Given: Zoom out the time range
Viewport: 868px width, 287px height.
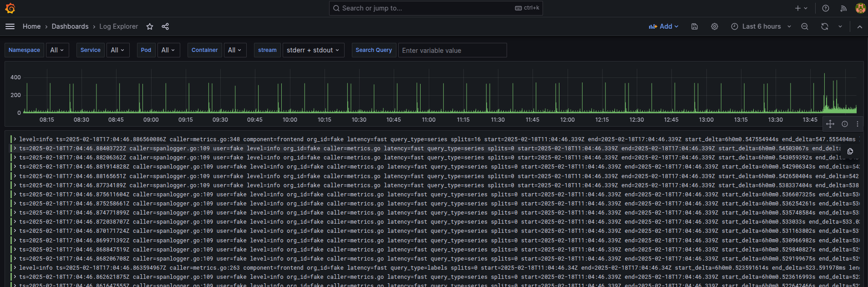Looking at the screenshot, I should click(805, 26).
